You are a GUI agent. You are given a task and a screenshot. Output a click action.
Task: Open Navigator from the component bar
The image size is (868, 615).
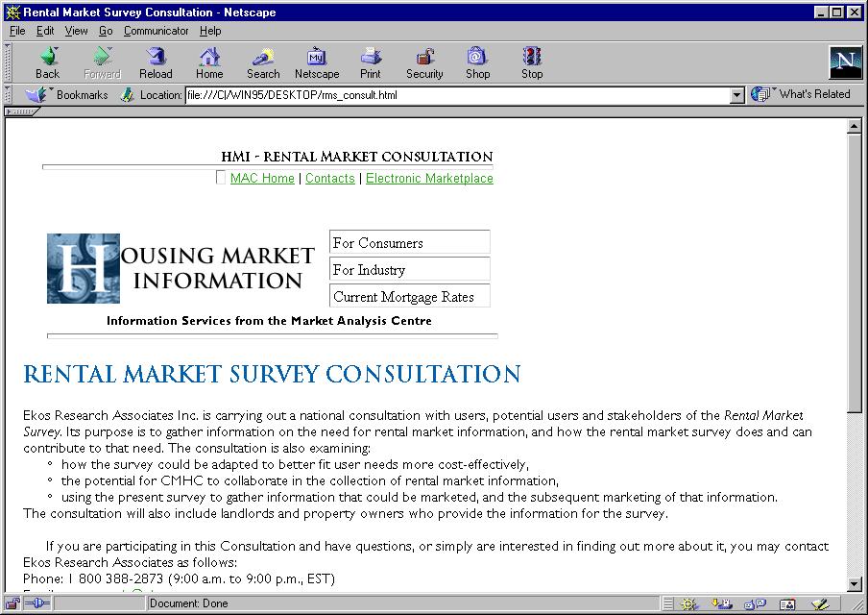[x=689, y=603]
